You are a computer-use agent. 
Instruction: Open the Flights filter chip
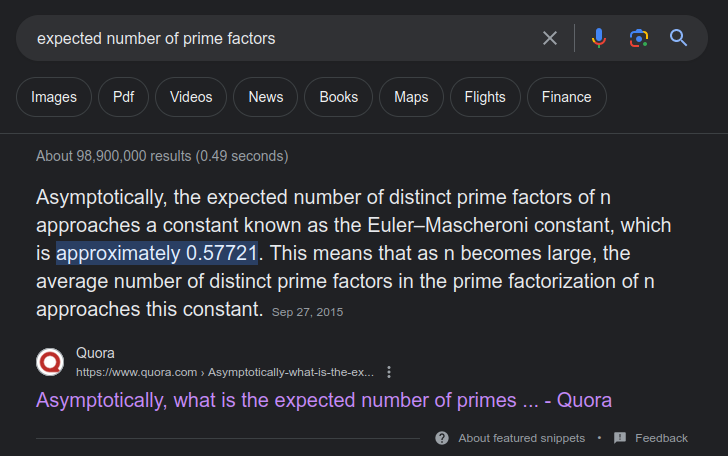pyautogui.click(x=485, y=97)
